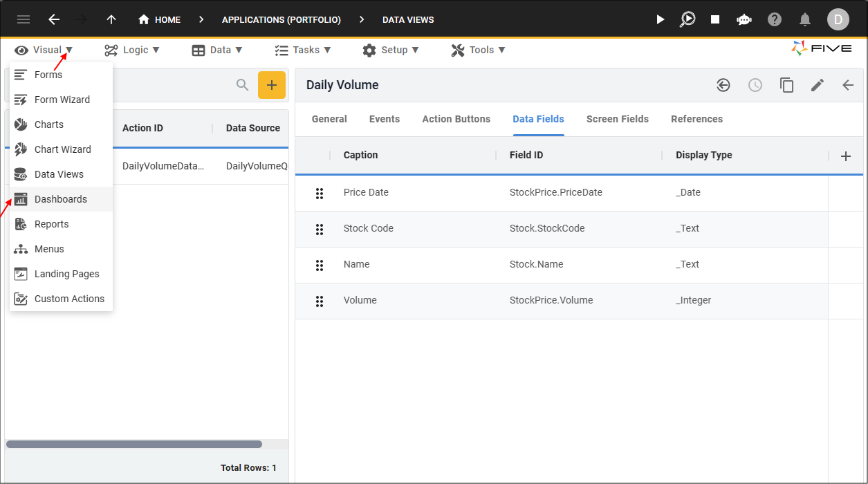868x484 pixels.
Task: Open the hamburger menu icon
Action: click(x=24, y=19)
